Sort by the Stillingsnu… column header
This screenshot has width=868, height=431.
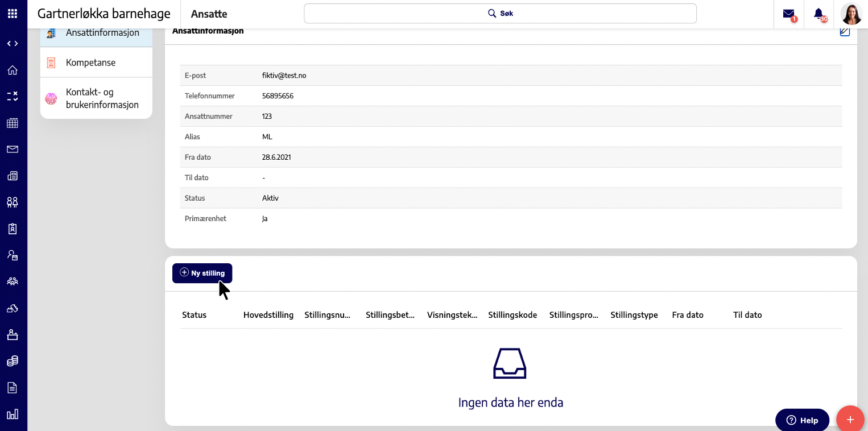328,315
